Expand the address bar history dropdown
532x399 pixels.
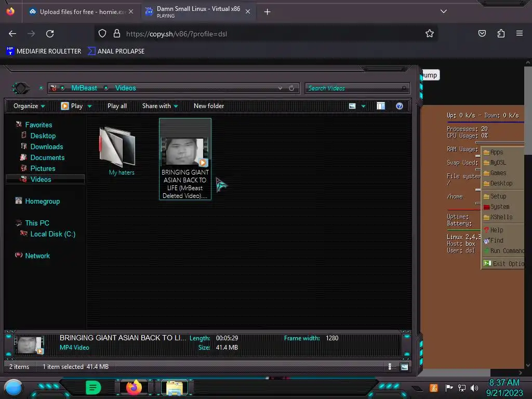280,88
